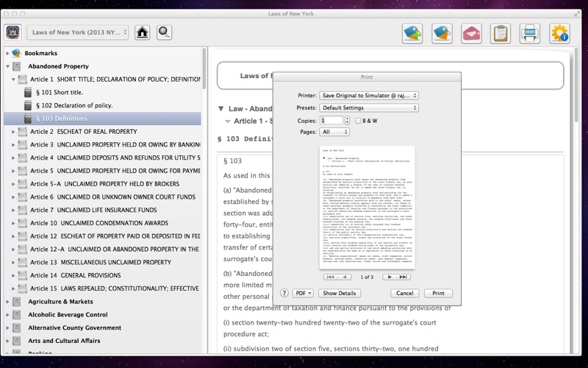Open the settings gear info icon
Viewport: 588px width, 368px height.
(560, 33)
